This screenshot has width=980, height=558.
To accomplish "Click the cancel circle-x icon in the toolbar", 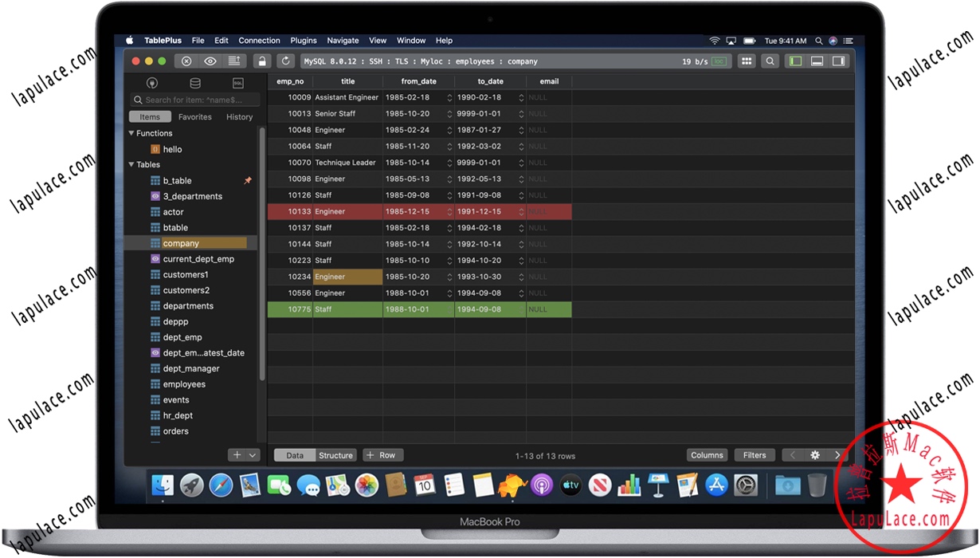I will pyautogui.click(x=186, y=61).
